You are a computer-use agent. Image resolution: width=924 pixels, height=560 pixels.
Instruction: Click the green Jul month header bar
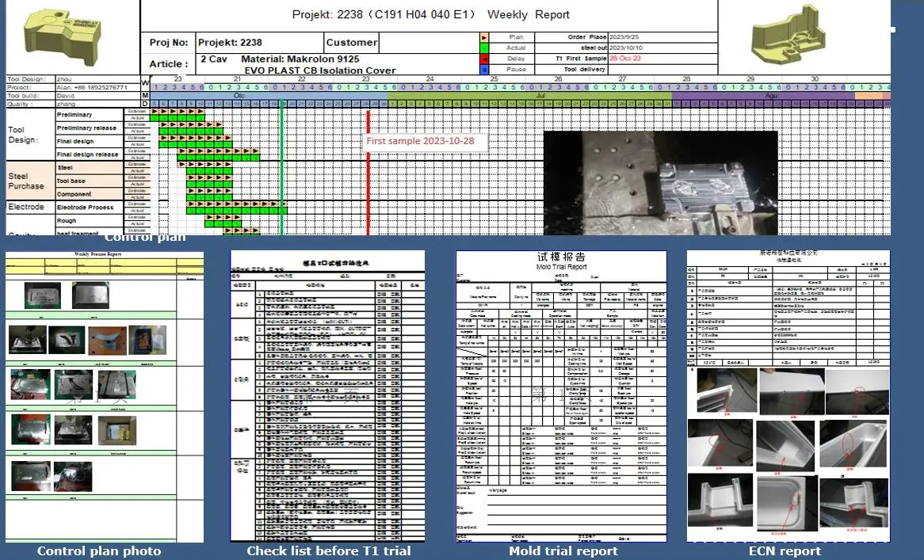coord(529,95)
